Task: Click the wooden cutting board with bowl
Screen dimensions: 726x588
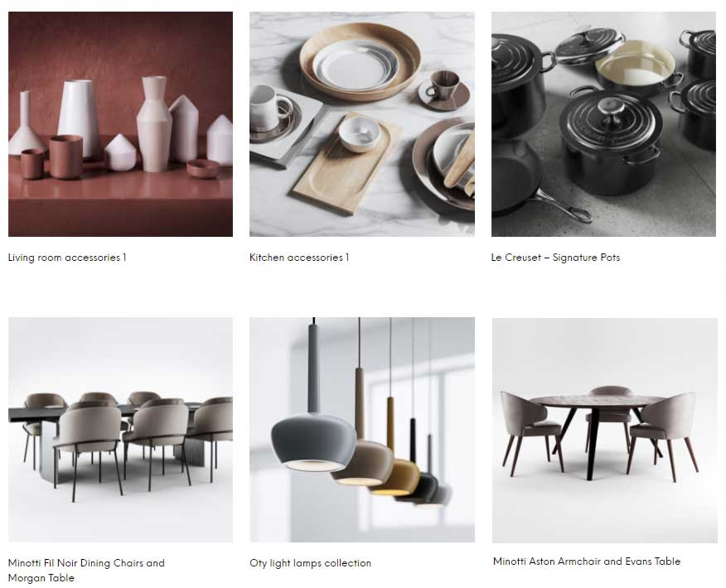Action: [x=346, y=163]
